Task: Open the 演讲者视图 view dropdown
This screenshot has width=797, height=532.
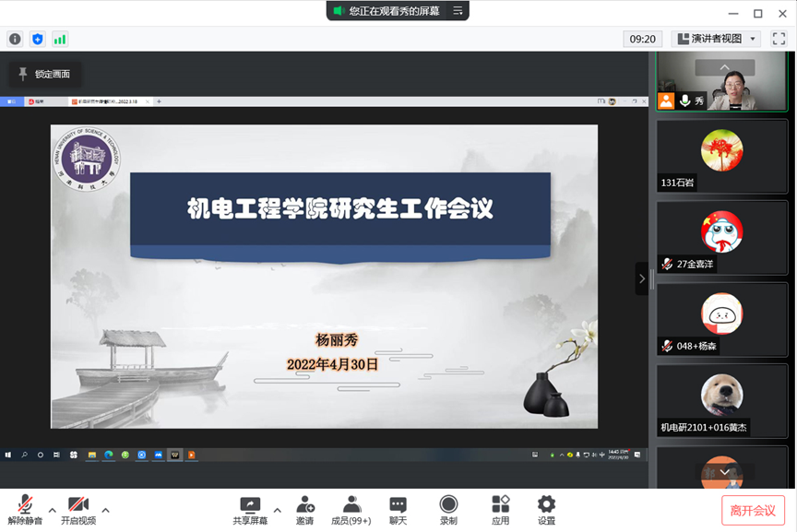Action: [x=717, y=39]
